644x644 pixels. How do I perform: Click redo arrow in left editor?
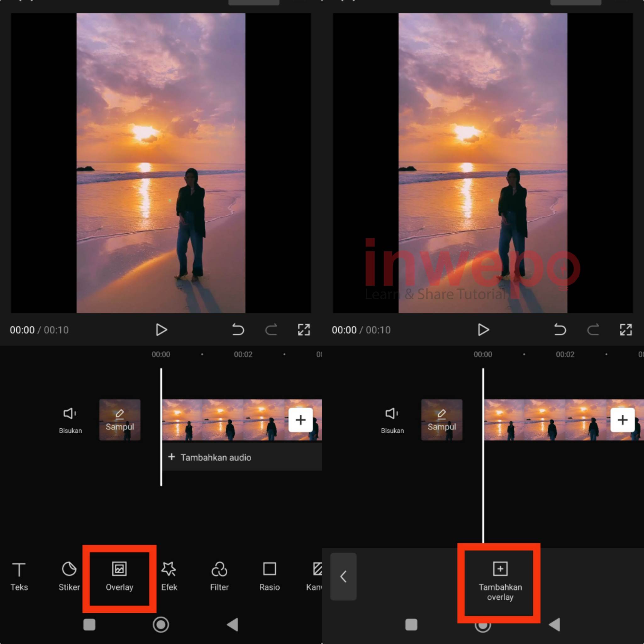pos(271,330)
